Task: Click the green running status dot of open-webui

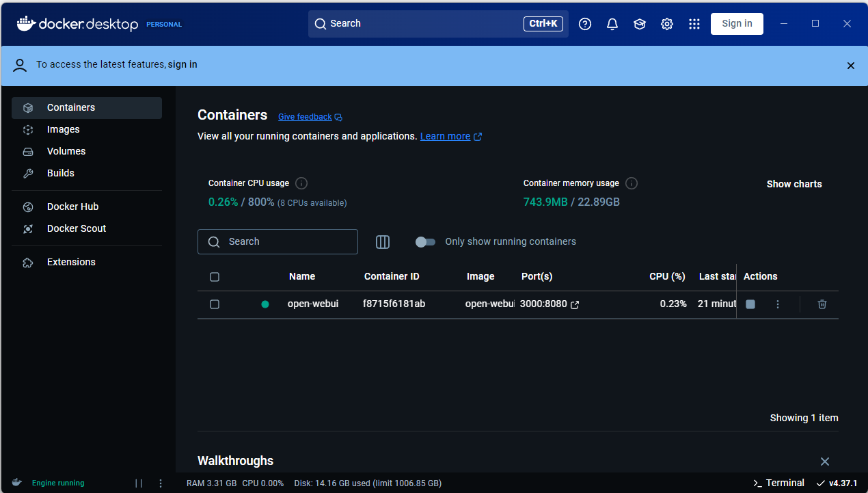Action: tap(265, 304)
